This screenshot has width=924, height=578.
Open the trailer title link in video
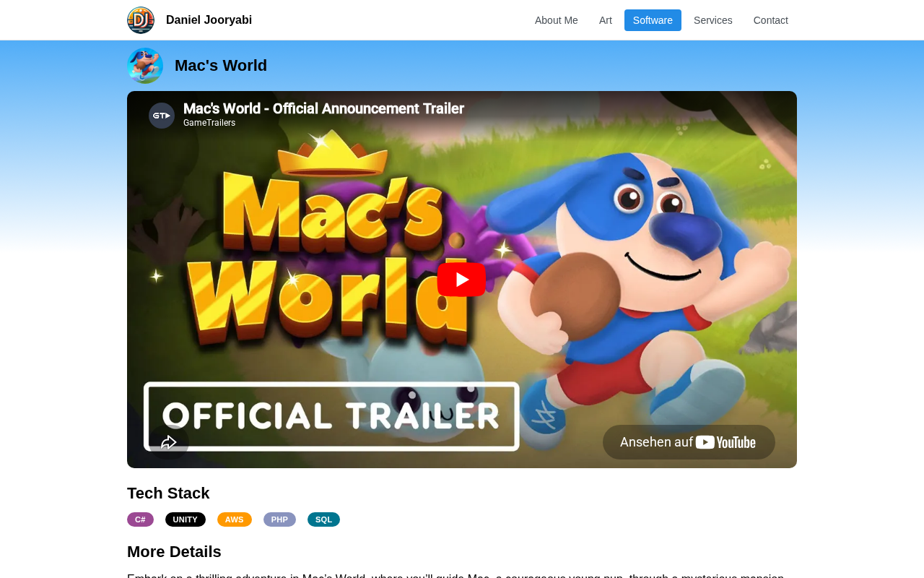(x=323, y=108)
